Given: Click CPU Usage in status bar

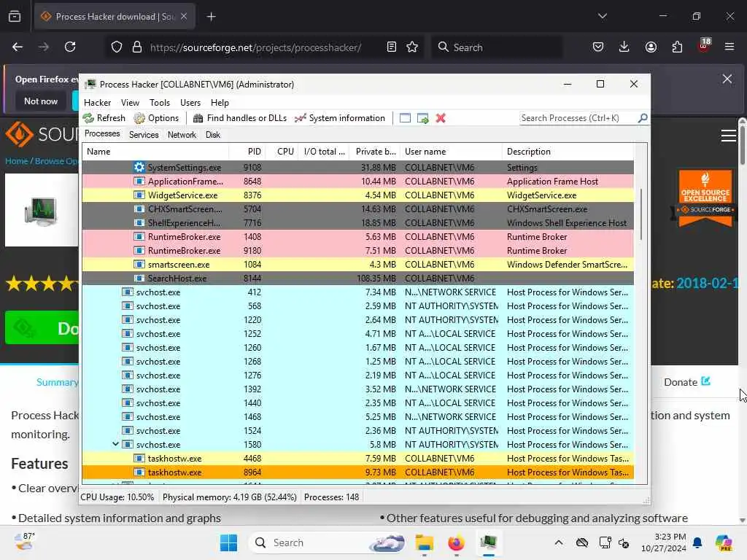Looking at the screenshot, I should click(117, 497).
